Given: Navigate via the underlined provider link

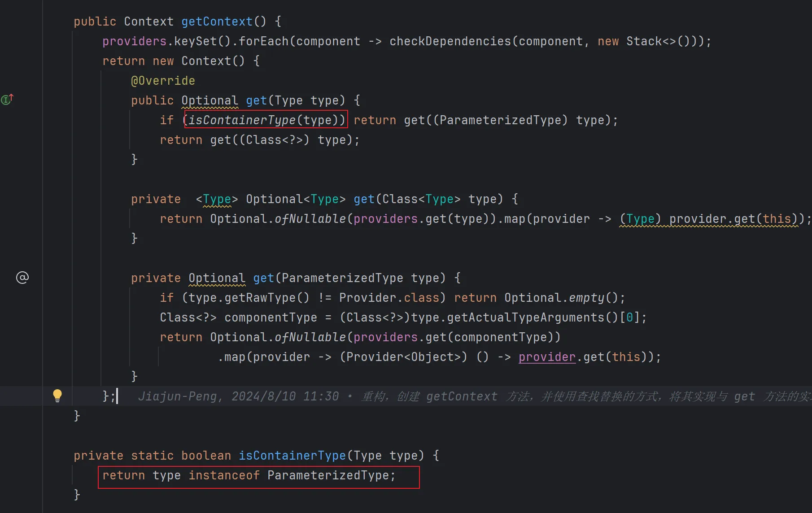Looking at the screenshot, I should (546, 356).
